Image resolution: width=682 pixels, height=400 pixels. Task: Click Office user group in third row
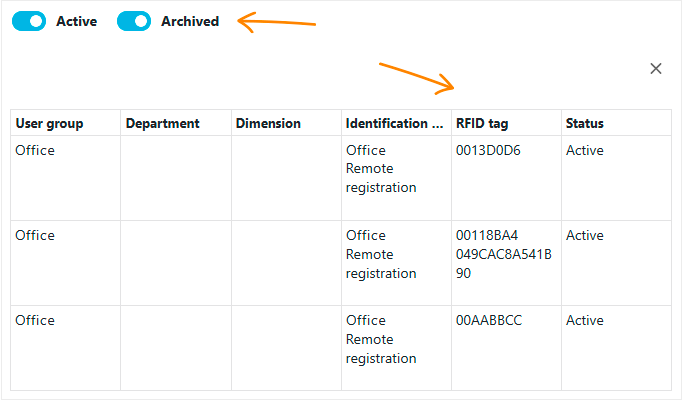point(35,320)
